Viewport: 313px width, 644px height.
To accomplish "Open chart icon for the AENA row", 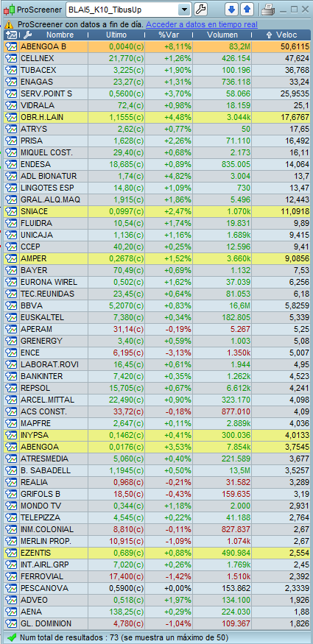I will (10, 612).
